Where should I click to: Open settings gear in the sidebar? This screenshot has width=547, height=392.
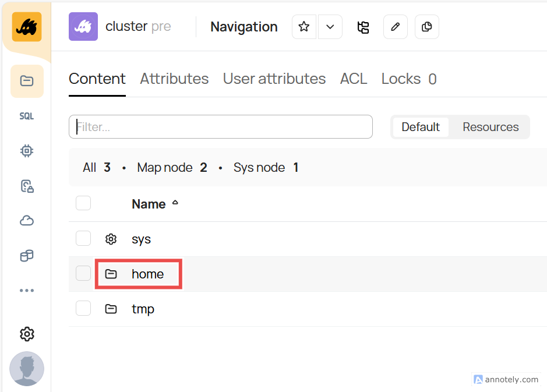pyautogui.click(x=26, y=334)
